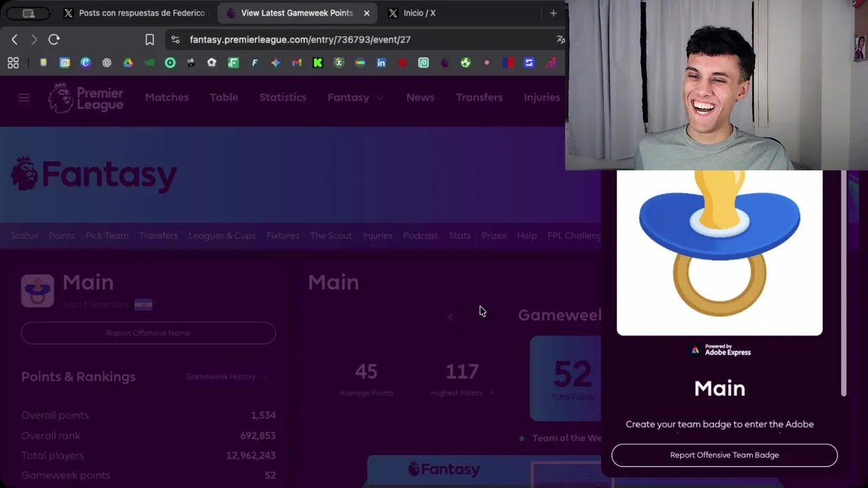
Task: Go back with the browser back arrow
Action: pyautogui.click(x=15, y=39)
